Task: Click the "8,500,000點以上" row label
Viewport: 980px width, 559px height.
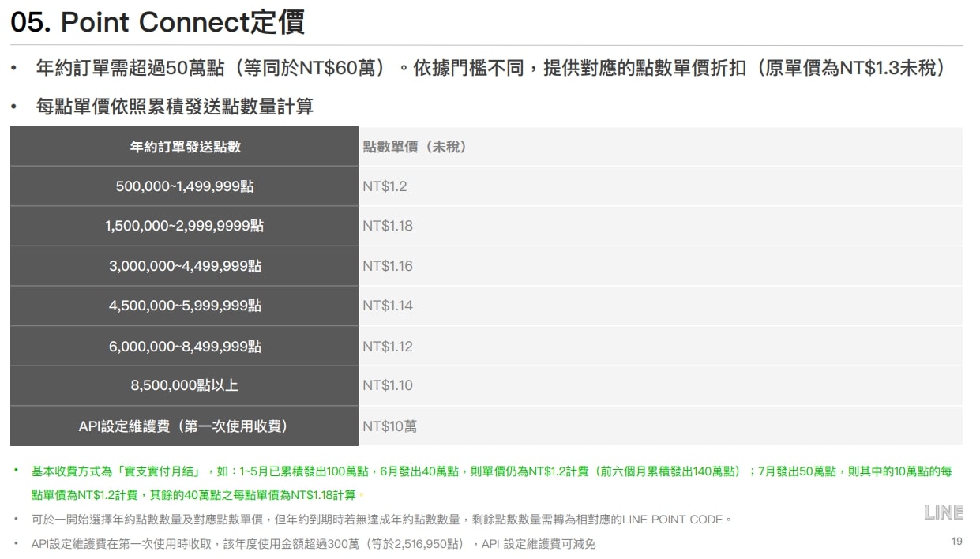Action: point(185,385)
